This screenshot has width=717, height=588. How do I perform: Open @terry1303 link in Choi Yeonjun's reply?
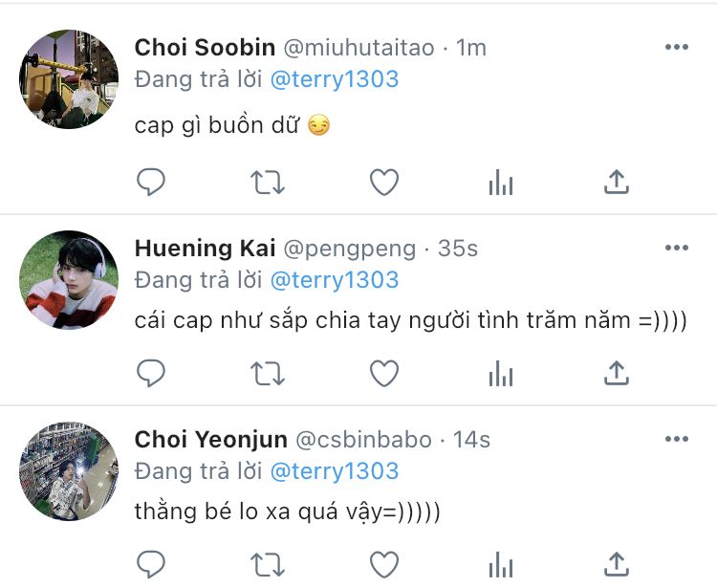335,471
